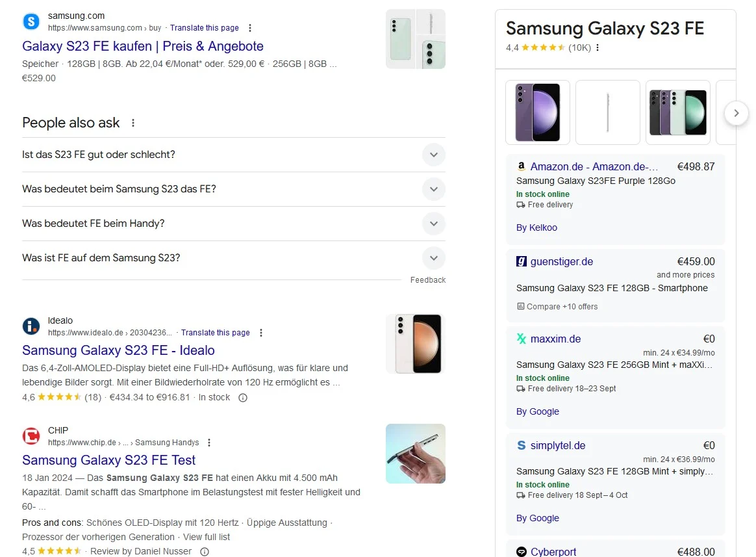Image resolution: width=756 pixels, height=557 pixels.
Task: Show next product images with the arrow
Action: 737,113
